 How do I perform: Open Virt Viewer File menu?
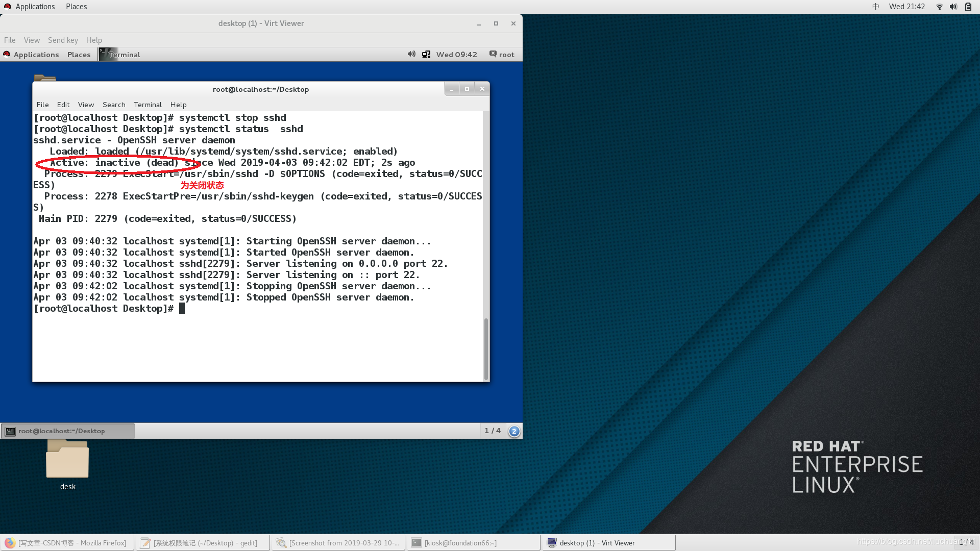point(10,40)
